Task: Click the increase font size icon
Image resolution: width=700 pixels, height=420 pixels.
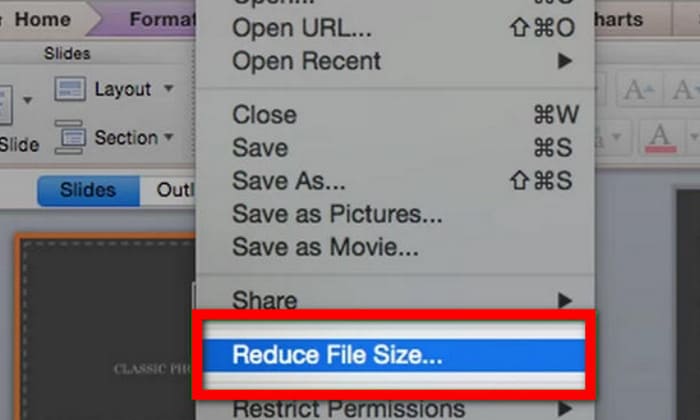Action: click(x=639, y=90)
